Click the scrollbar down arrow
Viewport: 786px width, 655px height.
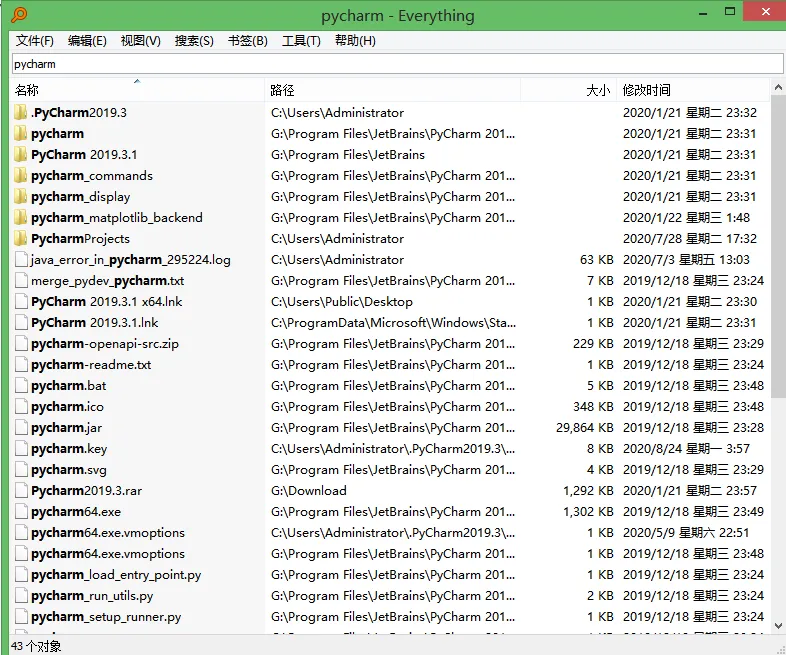point(778,625)
